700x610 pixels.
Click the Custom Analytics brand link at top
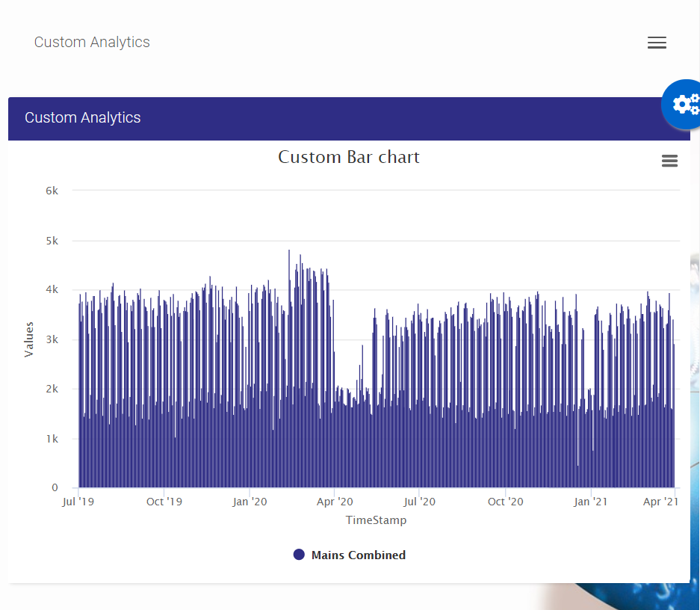click(x=92, y=42)
